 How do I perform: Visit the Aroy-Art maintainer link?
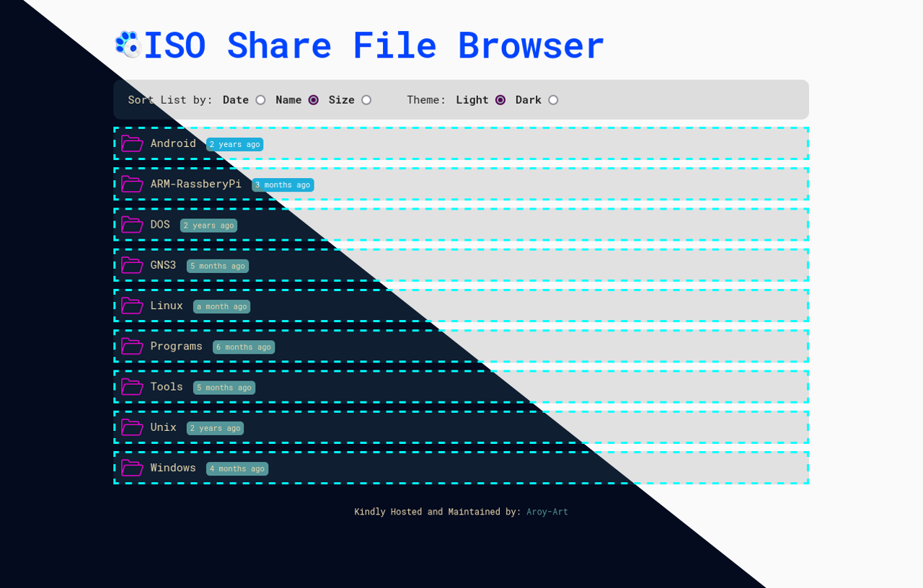pyautogui.click(x=547, y=512)
